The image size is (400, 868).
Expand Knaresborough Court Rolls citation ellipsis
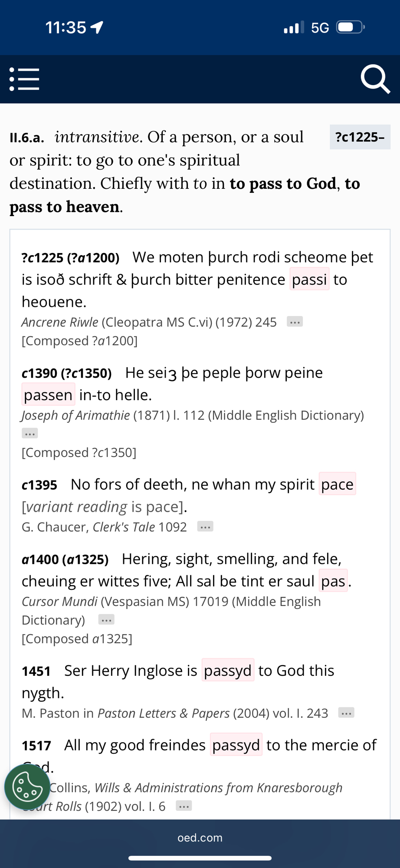pyautogui.click(x=184, y=806)
